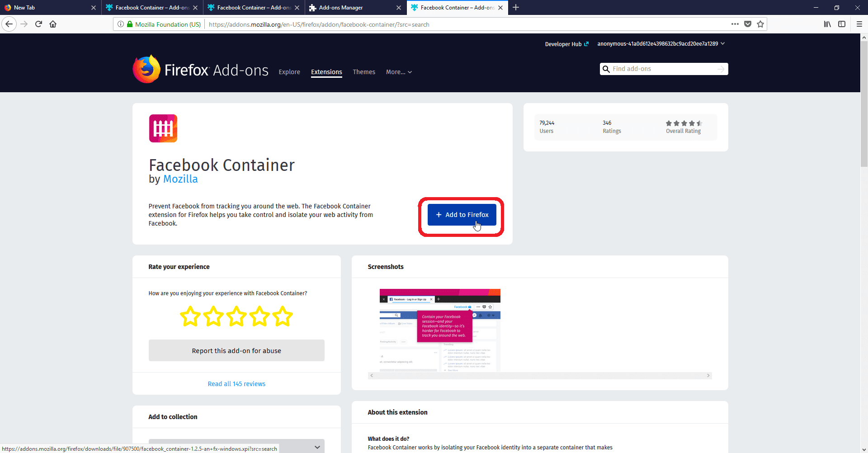The width and height of the screenshot is (868, 453).
Task: Click the forward navigation arrow
Action: click(x=24, y=24)
